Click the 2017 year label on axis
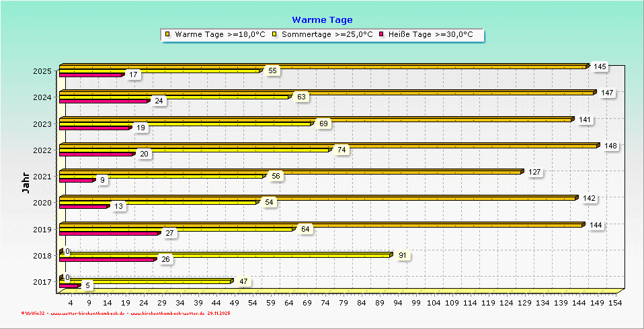 tap(42, 281)
